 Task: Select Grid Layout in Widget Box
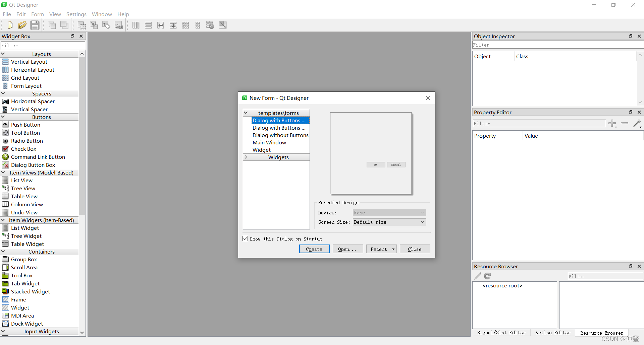pyautogui.click(x=25, y=78)
